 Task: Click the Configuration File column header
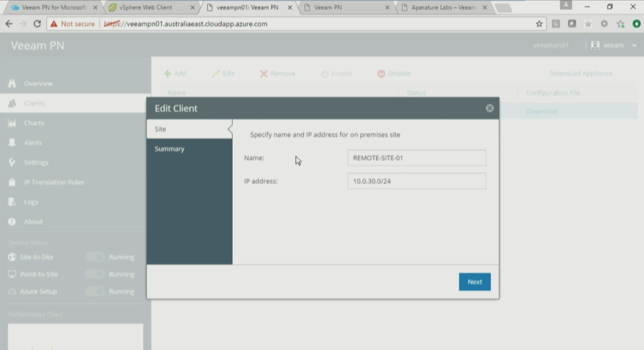[553, 93]
